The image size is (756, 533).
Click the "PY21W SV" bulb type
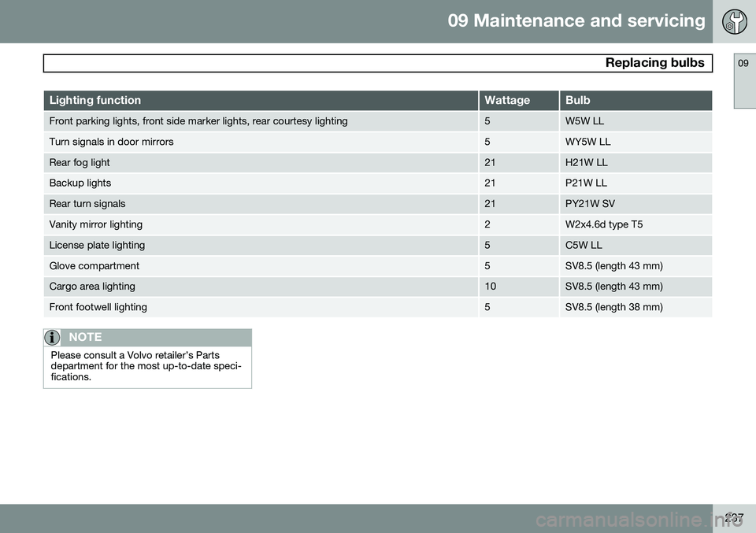tap(590, 204)
